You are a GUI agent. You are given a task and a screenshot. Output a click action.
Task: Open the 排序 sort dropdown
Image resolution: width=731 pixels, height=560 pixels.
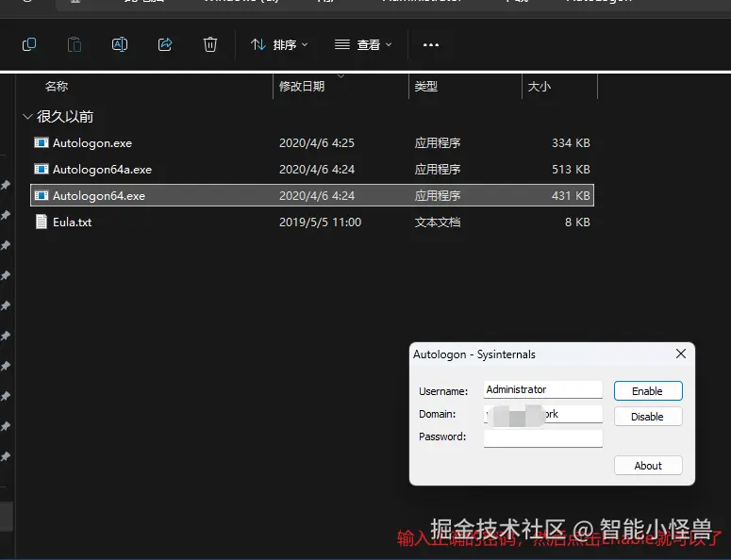[279, 44]
